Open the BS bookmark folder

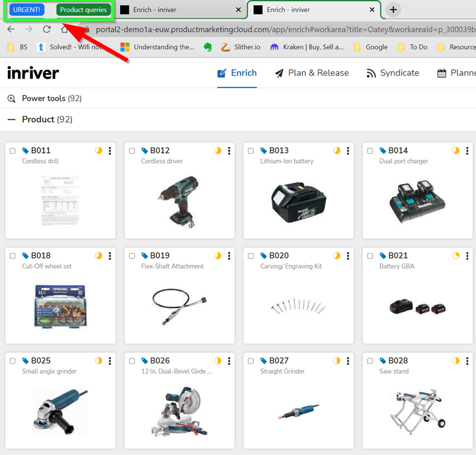click(18, 47)
